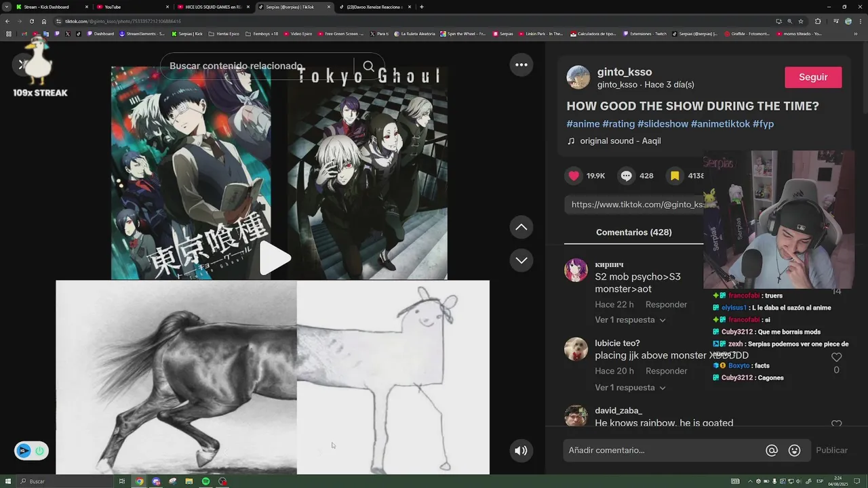The image size is (868, 488).
Task: Open ginto_ksso profile avatar
Action: [578, 77]
